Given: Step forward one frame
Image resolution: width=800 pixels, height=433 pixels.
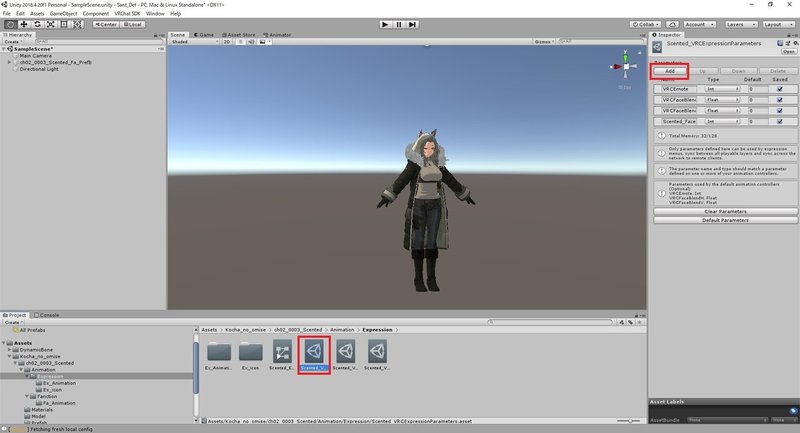Looking at the screenshot, I should pos(413,24).
